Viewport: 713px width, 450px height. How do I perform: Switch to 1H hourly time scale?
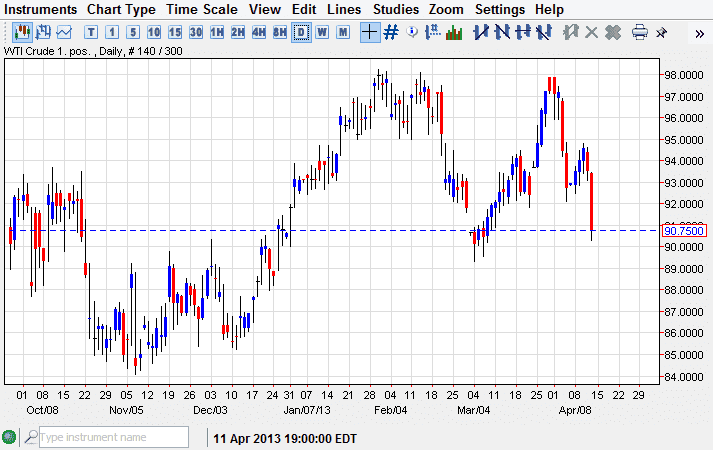pyautogui.click(x=217, y=32)
